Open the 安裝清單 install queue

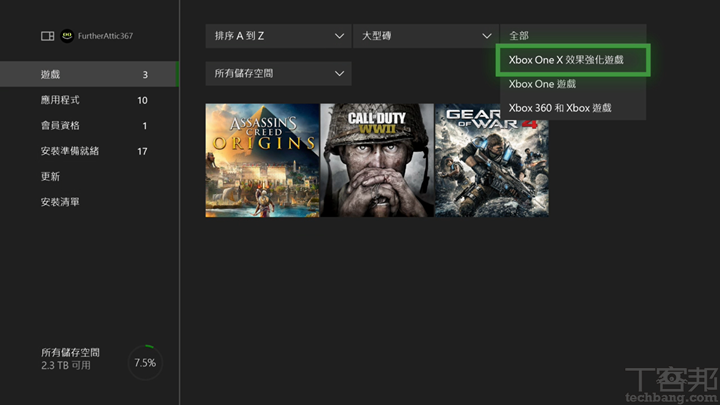point(89,202)
